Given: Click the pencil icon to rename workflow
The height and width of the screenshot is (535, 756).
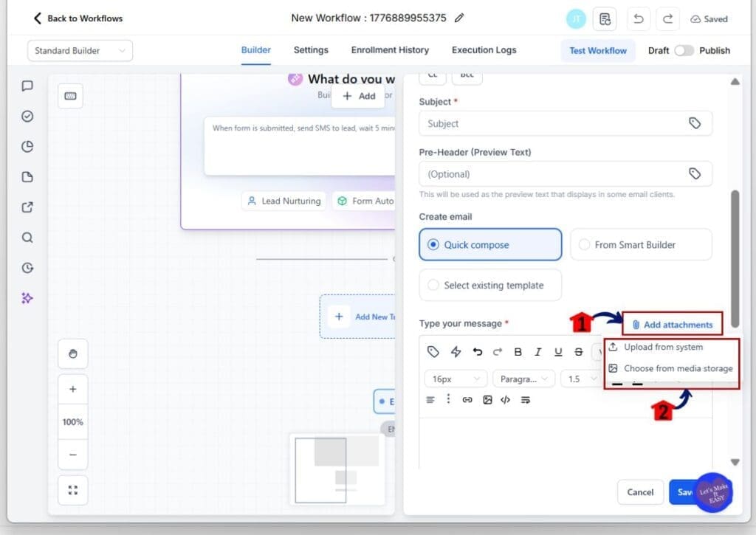Looking at the screenshot, I should click(x=459, y=18).
